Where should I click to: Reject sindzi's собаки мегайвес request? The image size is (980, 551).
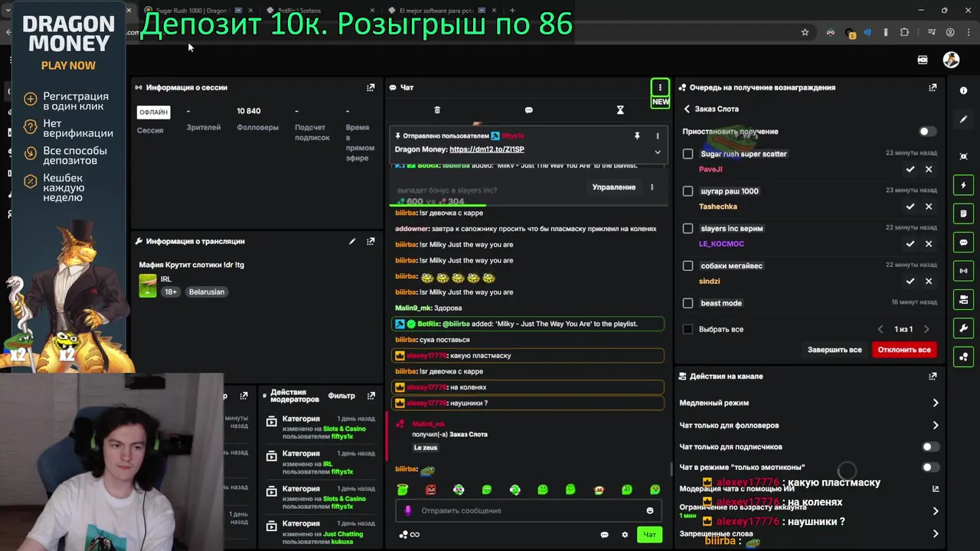[x=929, y=281]
